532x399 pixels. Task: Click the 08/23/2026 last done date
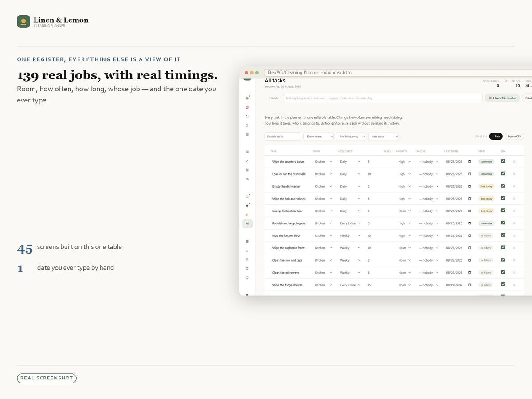click(x=454, y=273)
